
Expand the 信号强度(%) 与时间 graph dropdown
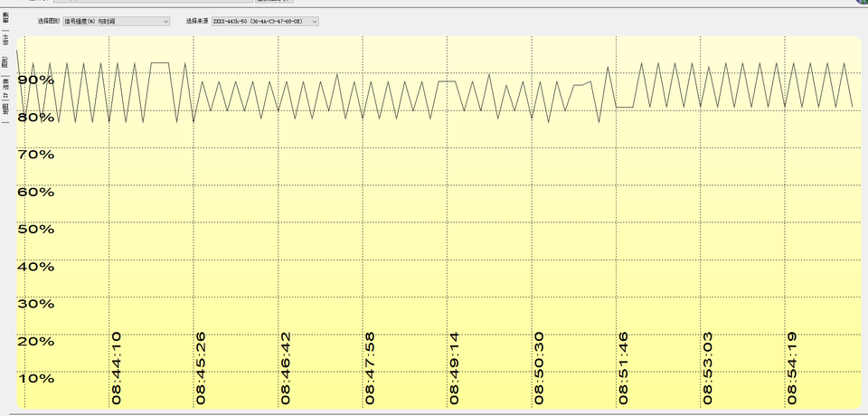point(116,21)
